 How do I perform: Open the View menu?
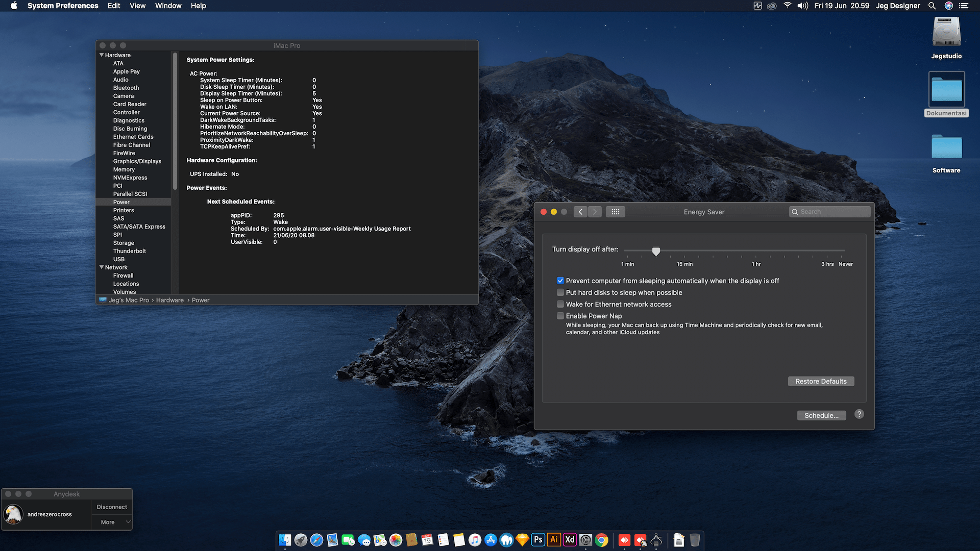coord(137,6)
